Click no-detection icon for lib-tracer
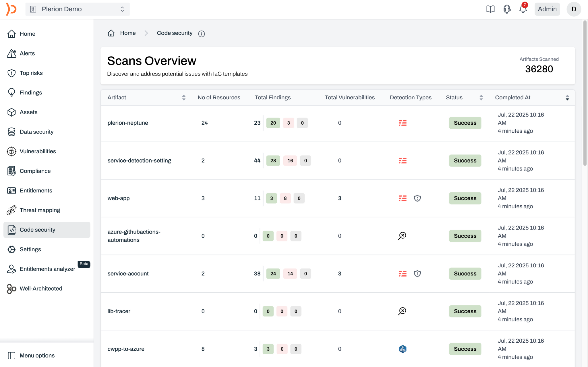The image size is (588, 367). (402, 311)
